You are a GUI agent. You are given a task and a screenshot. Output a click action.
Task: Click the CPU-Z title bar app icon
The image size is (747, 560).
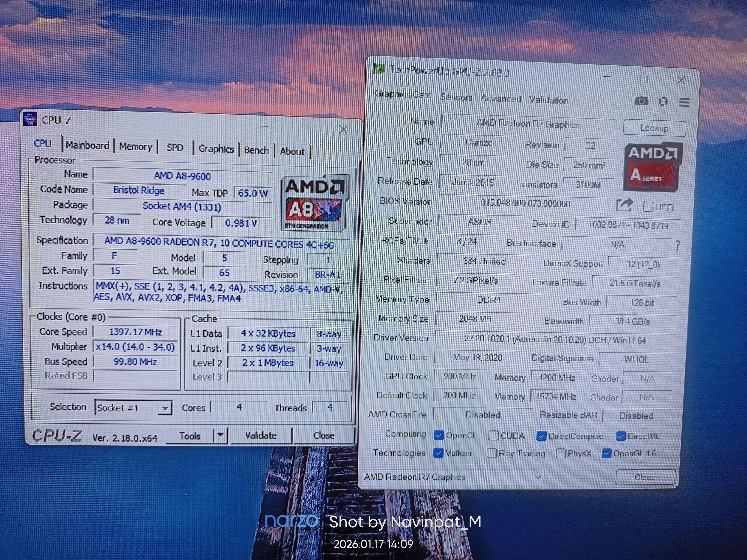click(30, 119)
